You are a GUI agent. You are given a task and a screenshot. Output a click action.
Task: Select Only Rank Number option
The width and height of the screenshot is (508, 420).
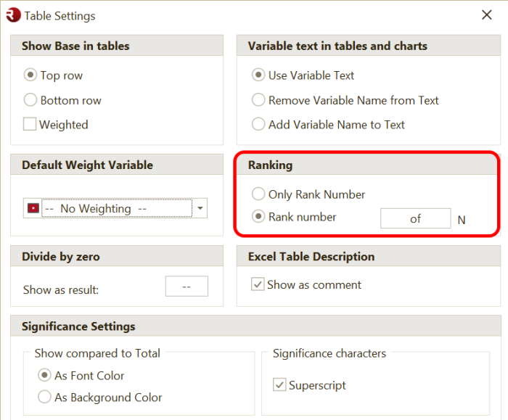point(258,194)
